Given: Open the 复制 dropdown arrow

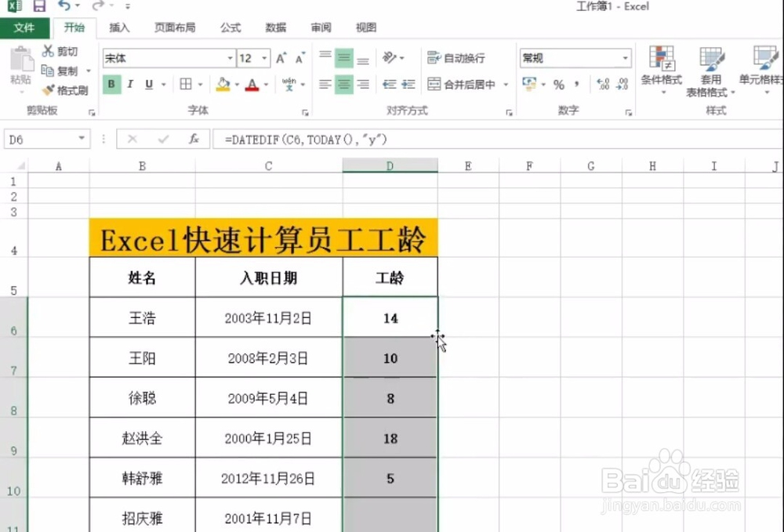Looking at the screenshot, I should point(89,71).
